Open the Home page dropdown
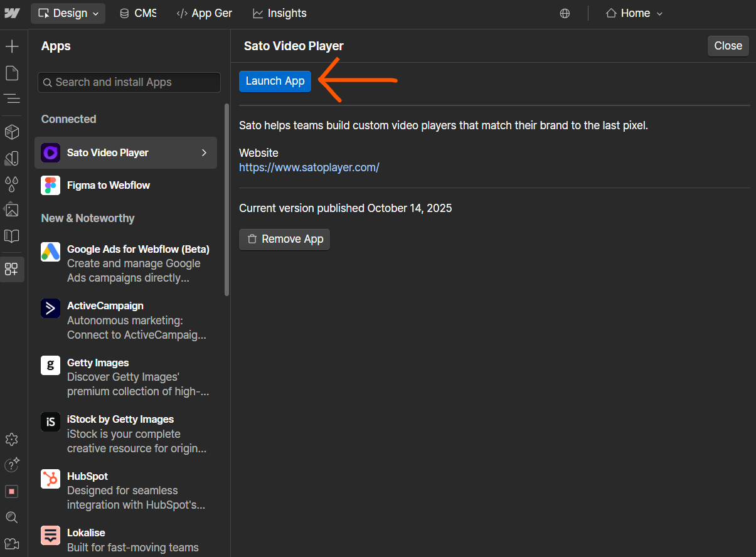The height and width of the screenshot is (557, 756). pyautogui.click(x=634, y=13)
